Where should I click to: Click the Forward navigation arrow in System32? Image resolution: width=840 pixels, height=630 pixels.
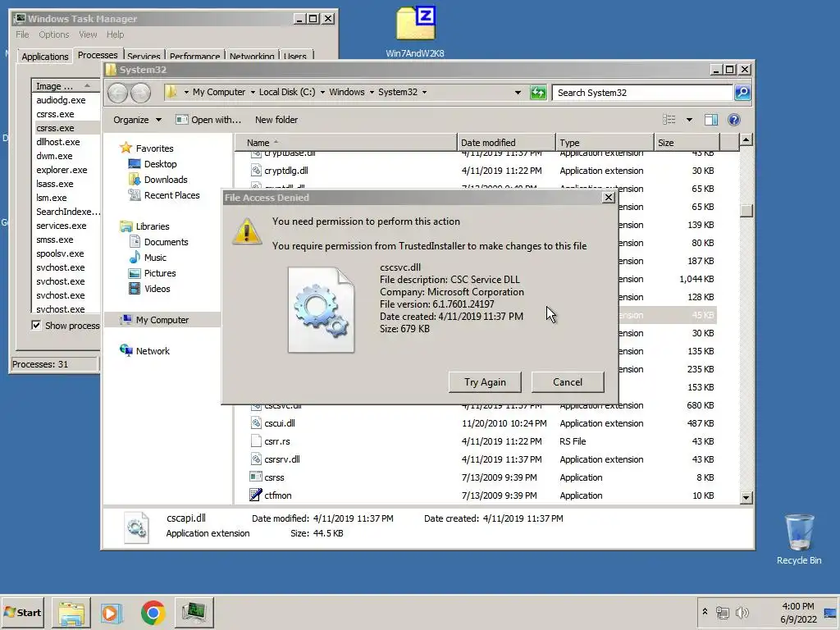click(x=140, y=93)
